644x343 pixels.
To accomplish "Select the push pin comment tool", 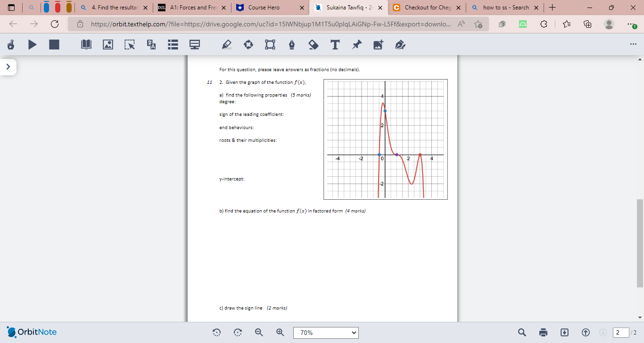I will (357, 45).
